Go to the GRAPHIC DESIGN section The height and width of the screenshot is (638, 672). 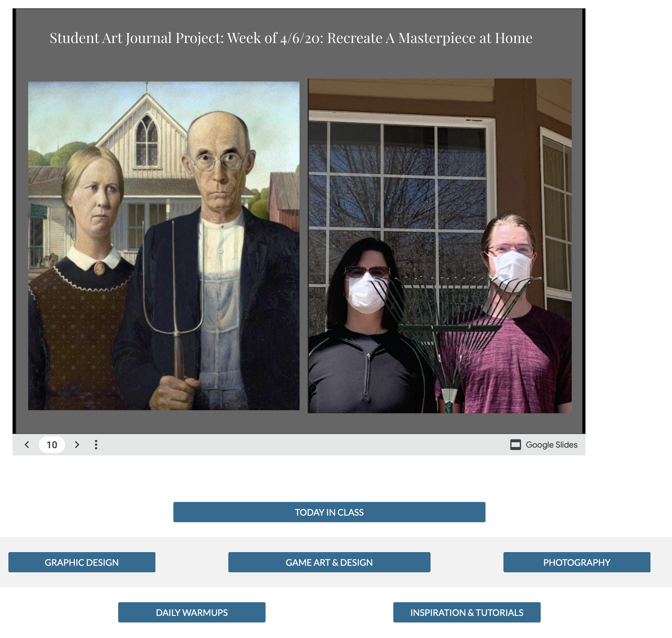point(82,562)
